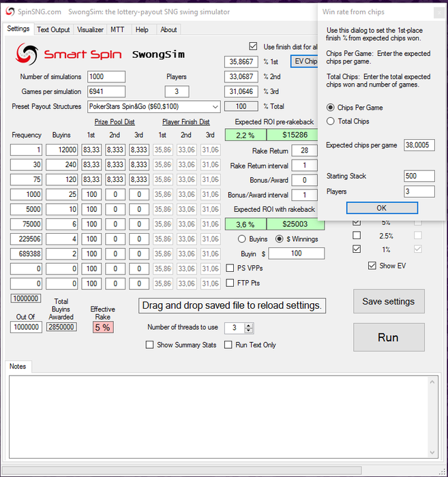Enable the FTP Pts checkbox
Viewport: 448px width, 477px height.
click(230, 283)
